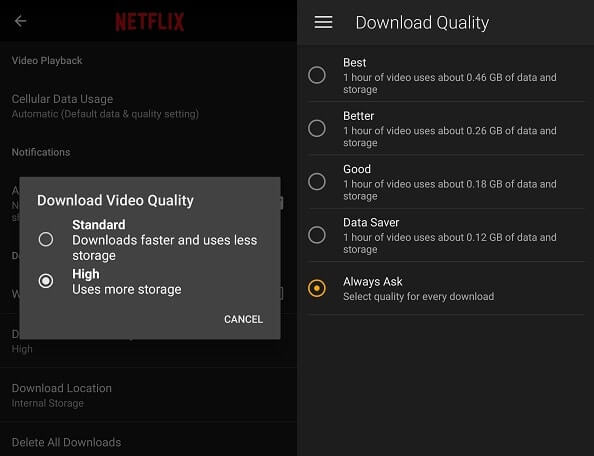Click 'Select quality for every download' text
594x456 pixels.
pyautogui.click(x=418, y=296)
